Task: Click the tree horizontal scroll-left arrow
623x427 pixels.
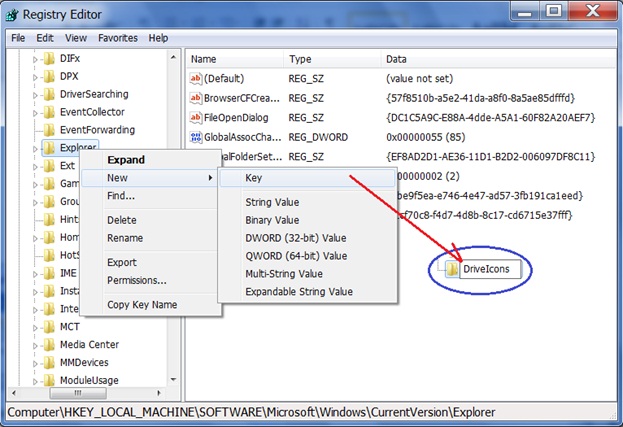Action: coord(14,393)
